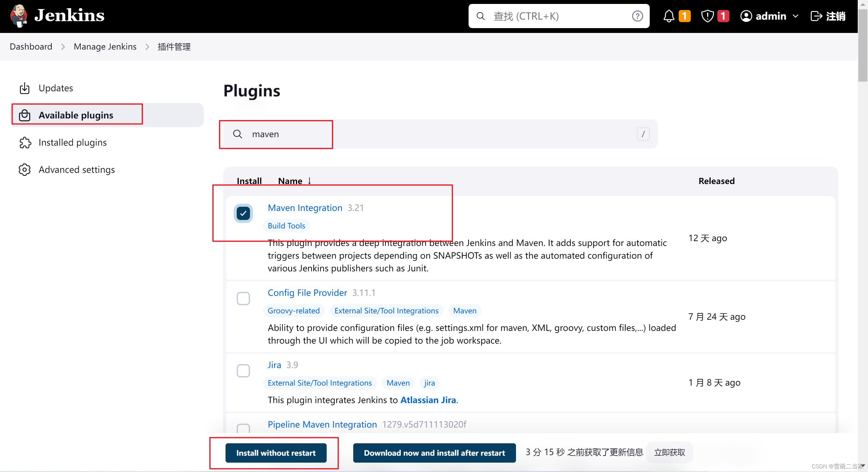Expand the Dashboard breadcrumb chevron
The image size is (868, 472).
pos(63,47)
